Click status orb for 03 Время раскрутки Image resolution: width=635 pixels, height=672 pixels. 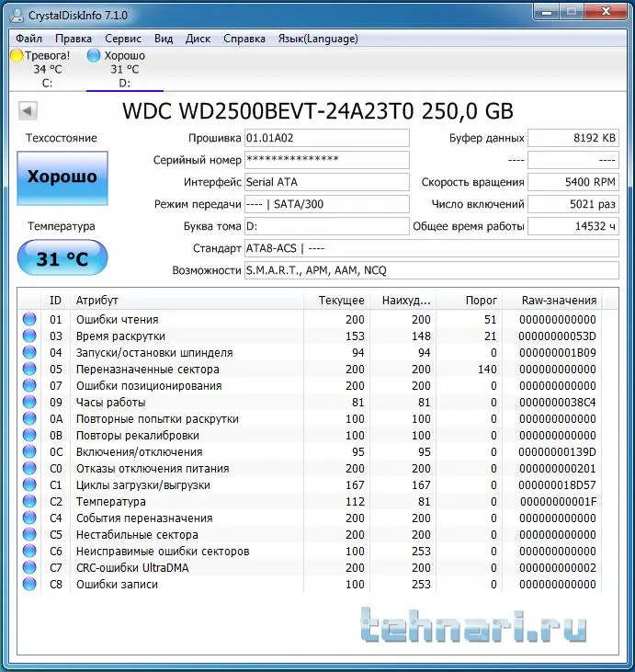click(29, 336)
